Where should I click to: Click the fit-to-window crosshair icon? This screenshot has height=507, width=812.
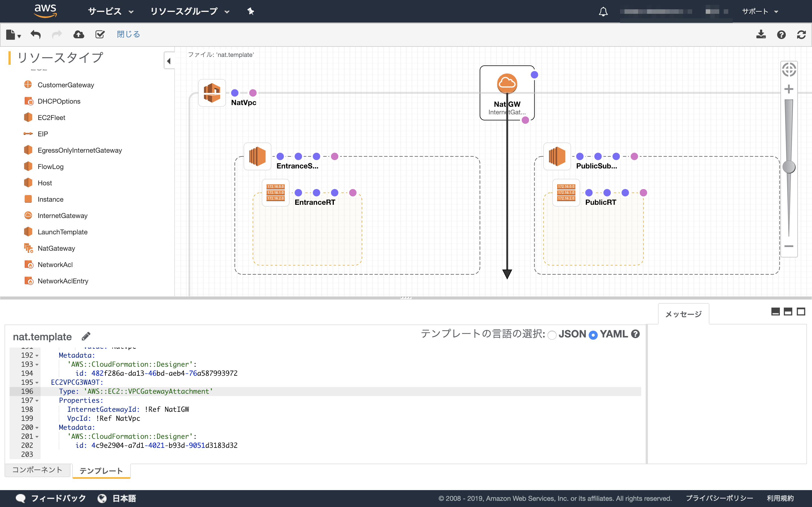pos(789,70)
